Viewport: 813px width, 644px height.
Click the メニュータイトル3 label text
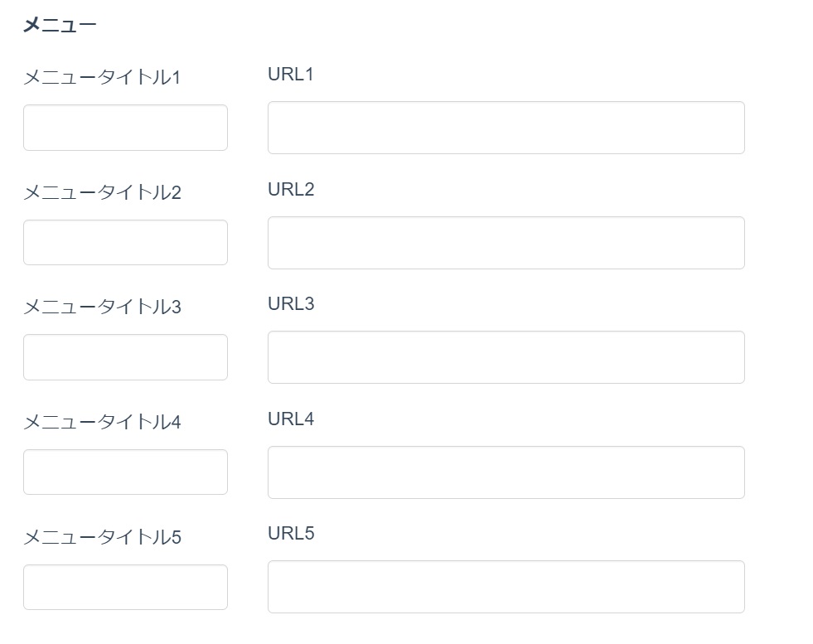102,307
